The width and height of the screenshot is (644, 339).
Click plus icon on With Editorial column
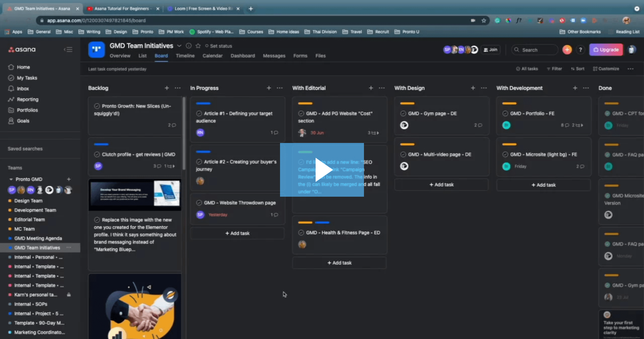371,88
